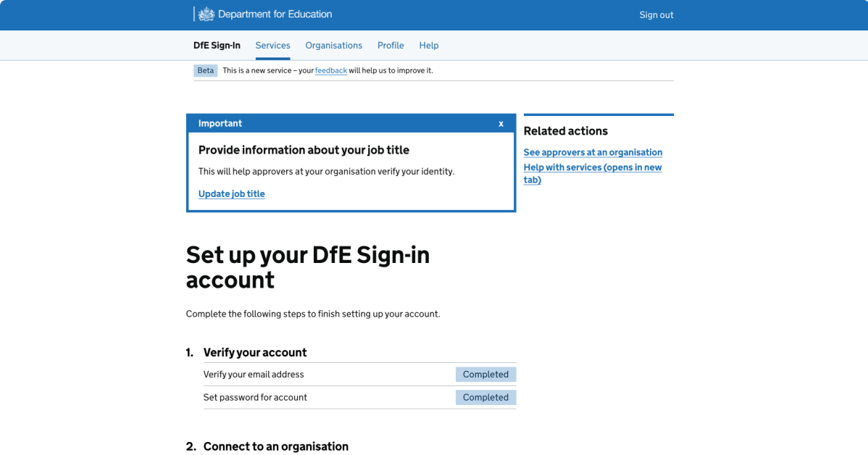Screen dimensions: 868x455
Task: Switch to the Services tab
Action: coord(272,46)
